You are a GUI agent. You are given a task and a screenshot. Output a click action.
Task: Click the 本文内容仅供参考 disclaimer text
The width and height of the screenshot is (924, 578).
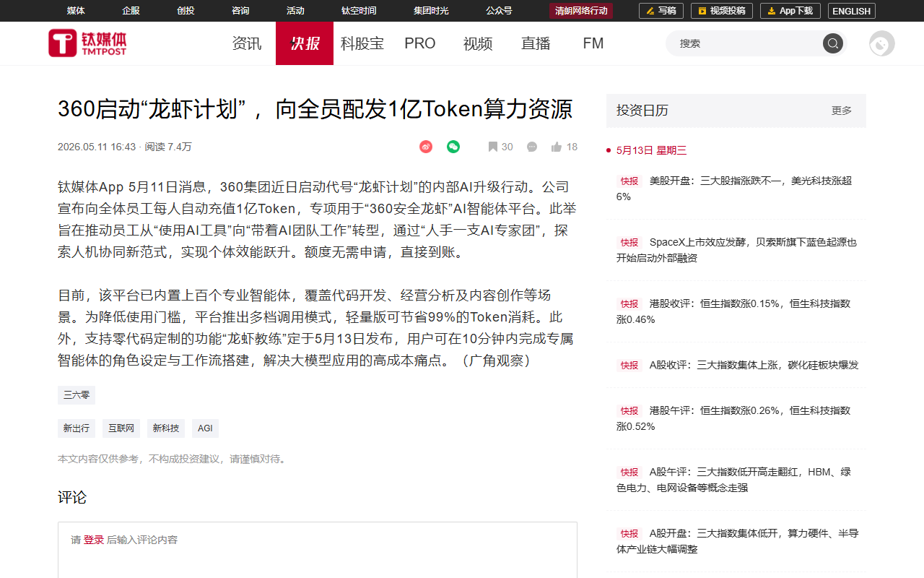pyautogui.click(x=173, y=459)
